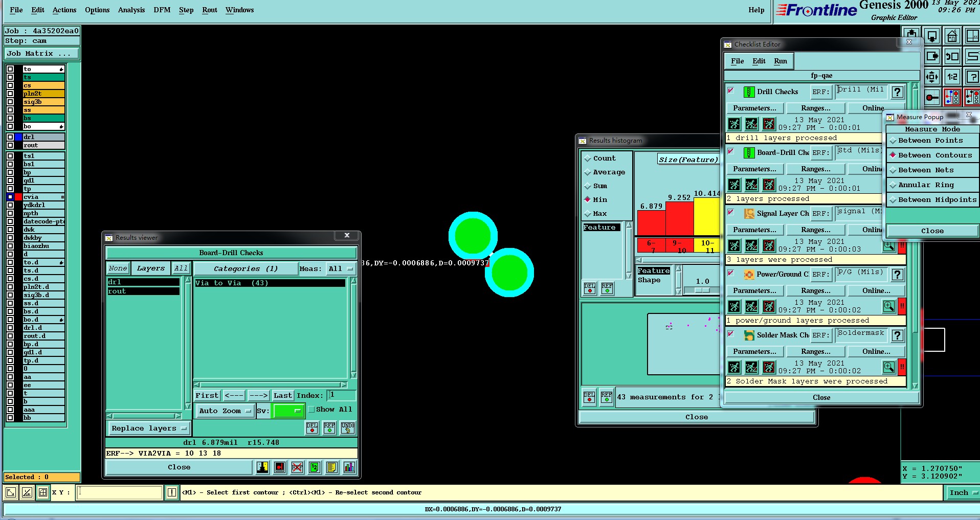Click the red-framed run icon under Board-Drill Checks
Image resolution: width=980 pixels, height=520 pixels.
click(769, 185)
